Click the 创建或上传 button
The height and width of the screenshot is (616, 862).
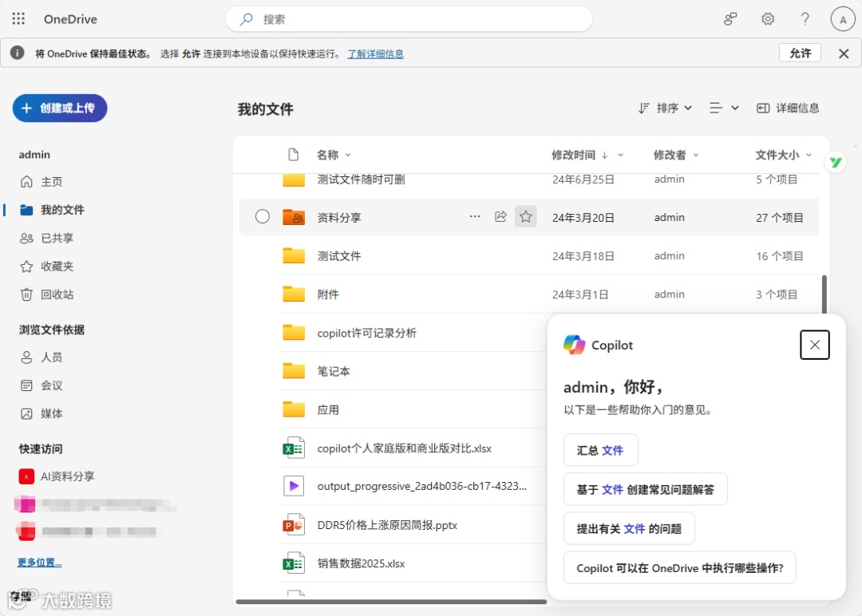coord(60,109)
